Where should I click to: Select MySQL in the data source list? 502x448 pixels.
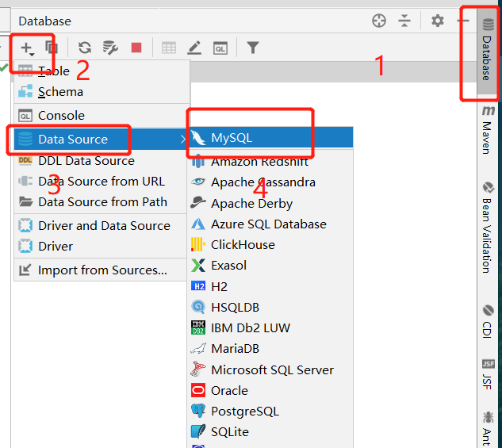pyautogui.click(x=270, y=138)
